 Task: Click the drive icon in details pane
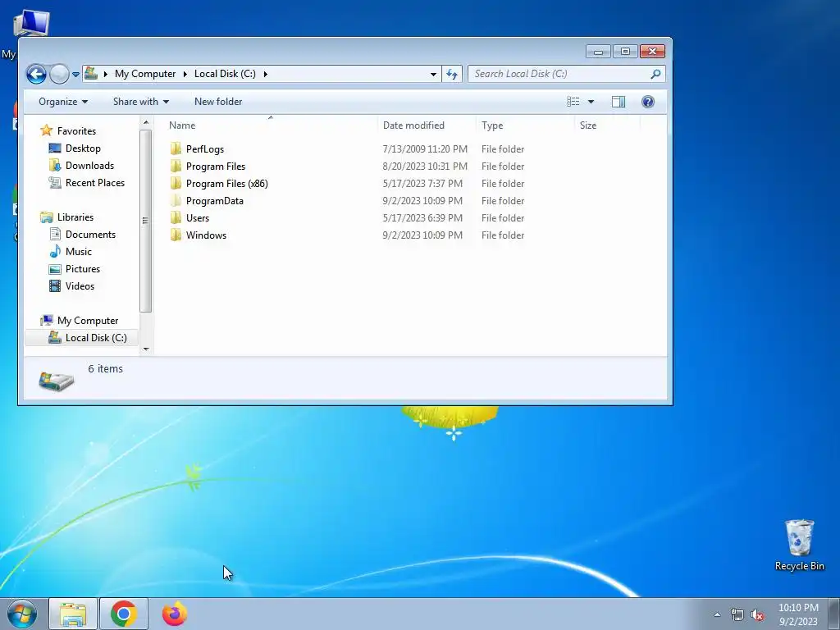click(x=57, y=381)
